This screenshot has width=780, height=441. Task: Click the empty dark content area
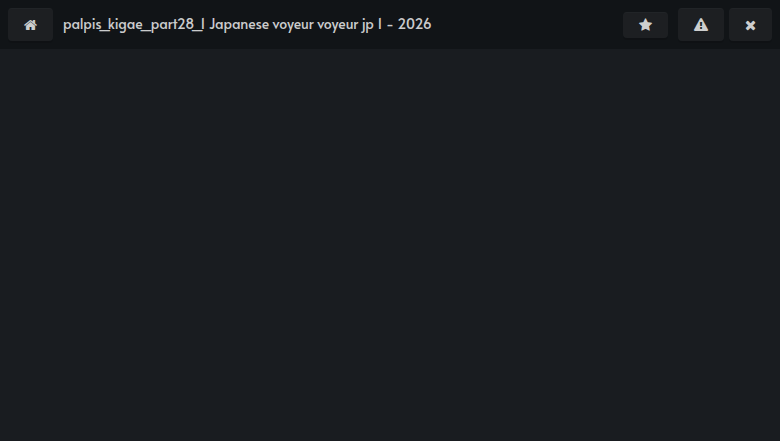coord(390,245)
